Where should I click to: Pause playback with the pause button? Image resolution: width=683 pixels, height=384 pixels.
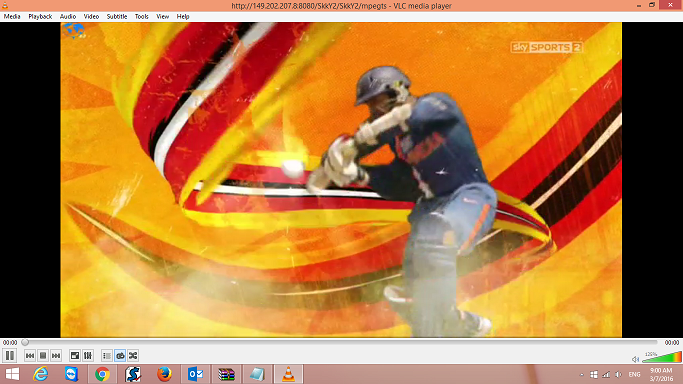[10, 356]
